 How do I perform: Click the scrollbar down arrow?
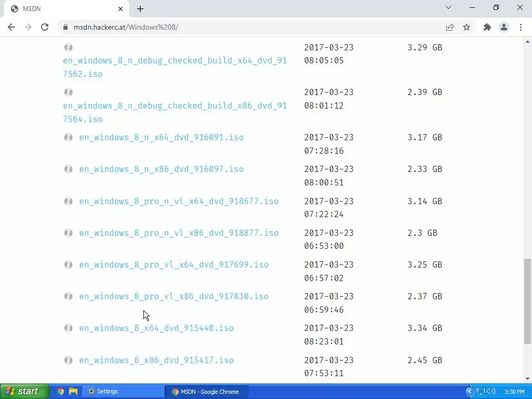coord(527,379)
